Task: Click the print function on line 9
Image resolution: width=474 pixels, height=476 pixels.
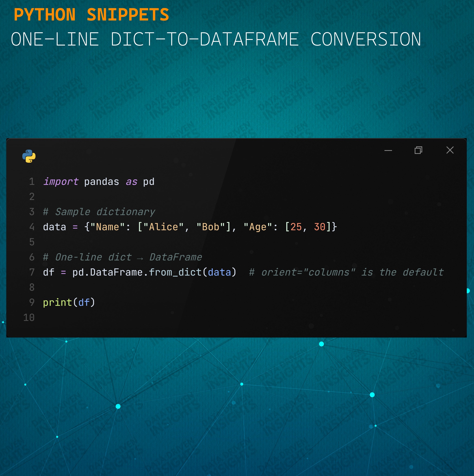Action: click(x=58, y=302)
